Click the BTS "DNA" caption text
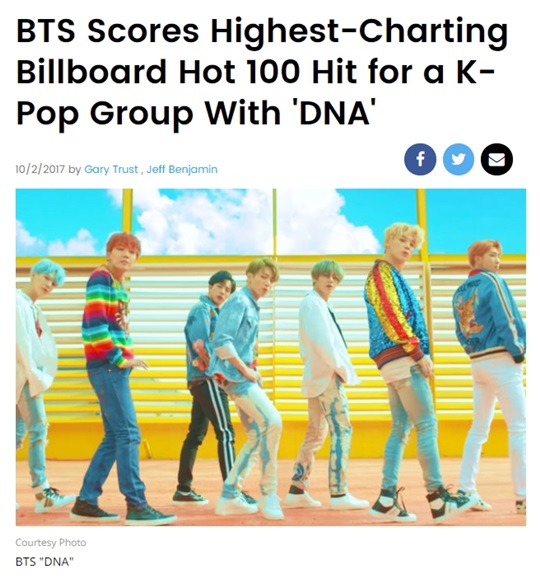Screen dimensions: 540x578 [45, 562]
